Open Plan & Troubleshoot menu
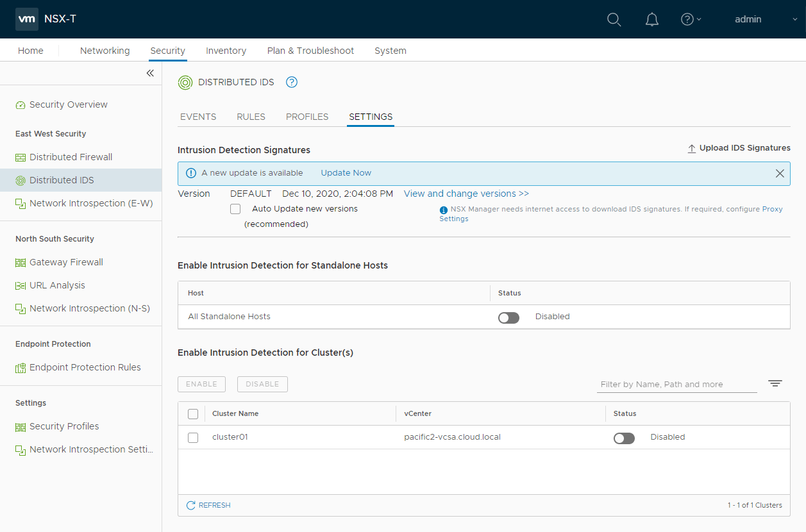The height and width of the screenshot is (532, 806). coord(310,51)
